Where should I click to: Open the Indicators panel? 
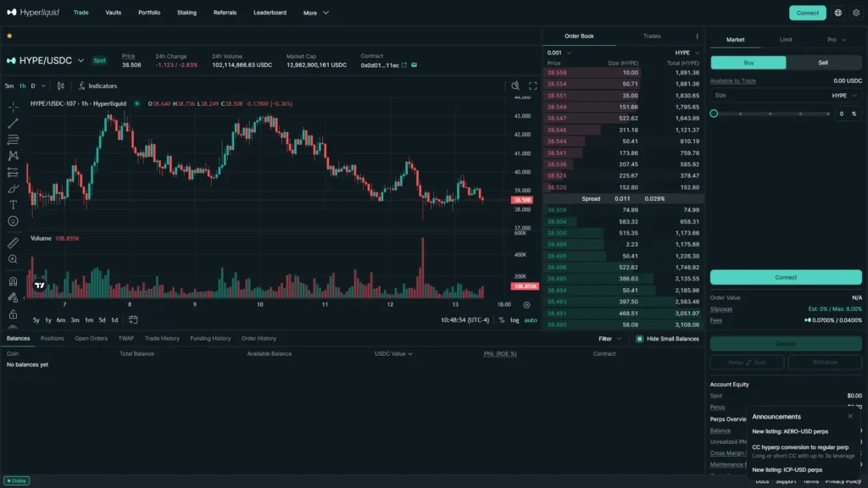click(x=97, y=86)
